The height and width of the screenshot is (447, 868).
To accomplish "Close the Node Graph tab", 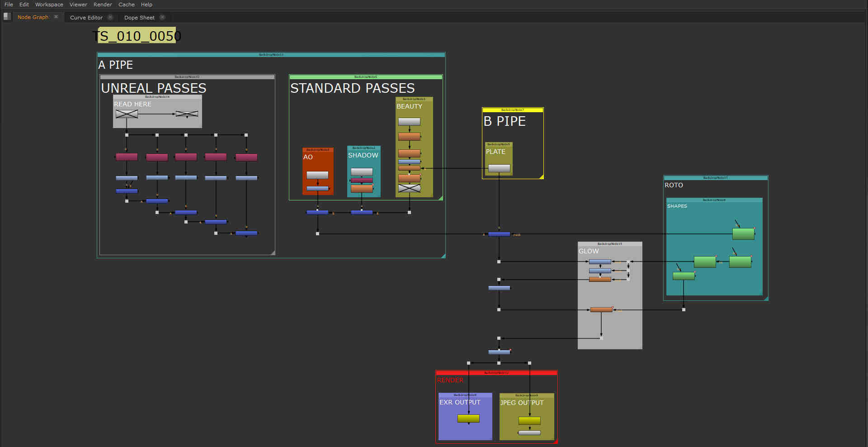I will 56,17.
